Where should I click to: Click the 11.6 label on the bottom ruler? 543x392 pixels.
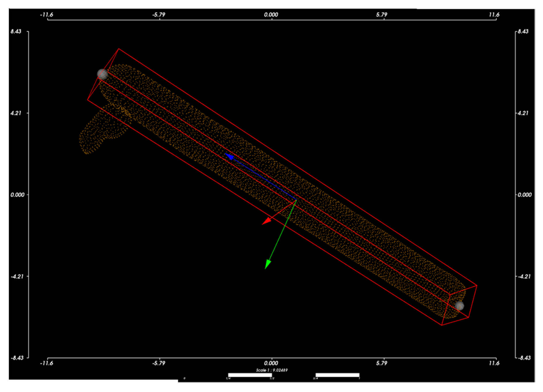pos(494,363)
